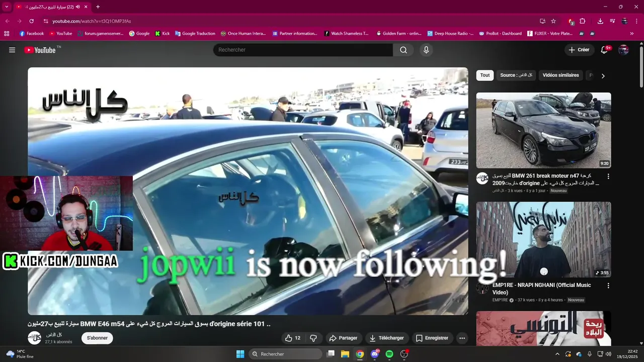
Task: Click the S'abonner button
Action: coord(97,338)
